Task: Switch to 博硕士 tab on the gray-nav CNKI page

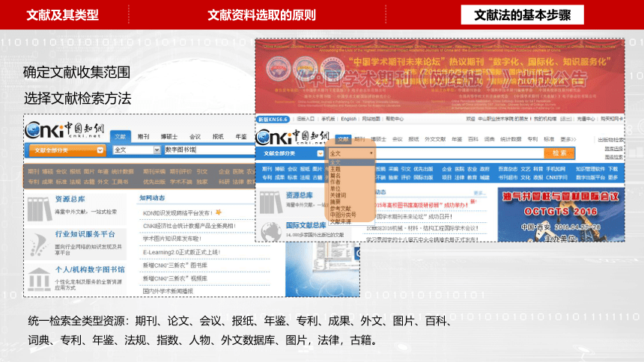Action: (x=168, y=137)
